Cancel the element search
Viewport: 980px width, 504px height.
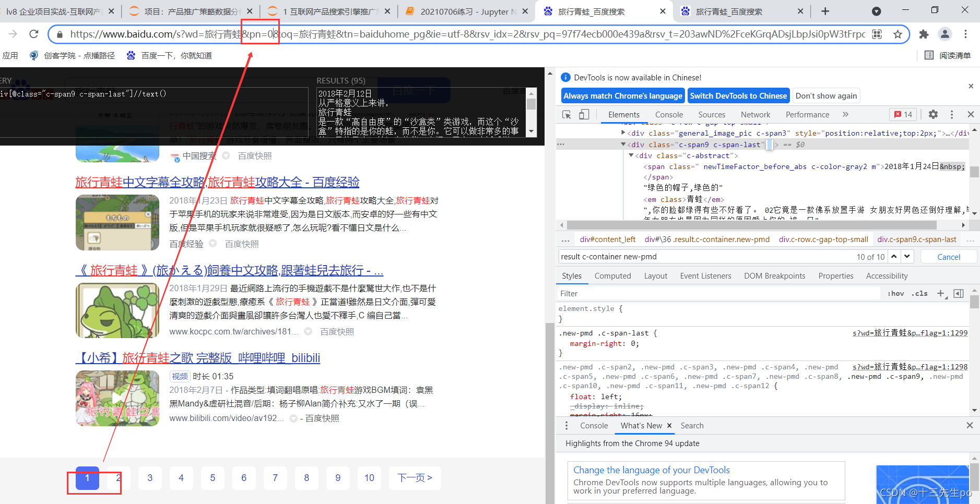click(949, 257)
